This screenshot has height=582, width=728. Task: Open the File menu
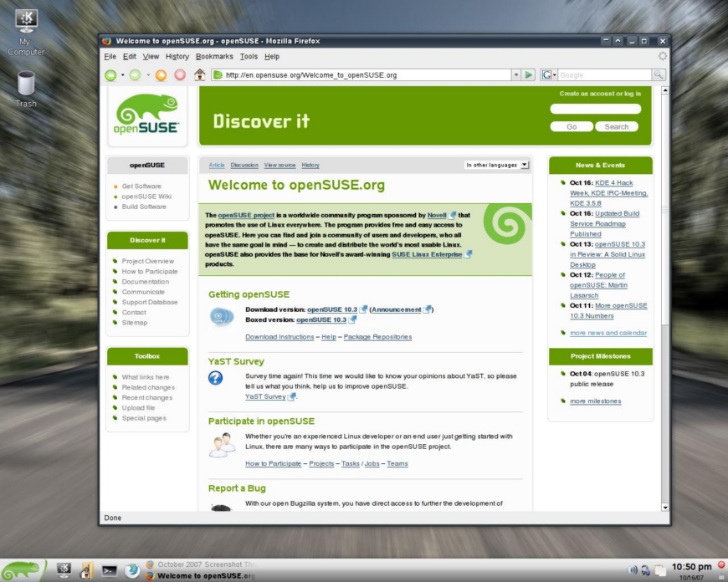click(x=110, y=56)
